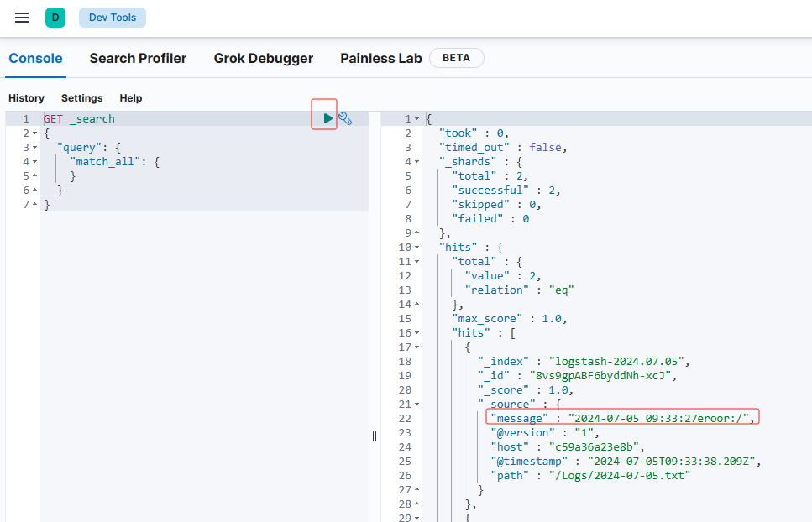This screenshot has width=812, height=522.
Task: Click the fold marker on response line 28
Action: click(x=416, y=504)
